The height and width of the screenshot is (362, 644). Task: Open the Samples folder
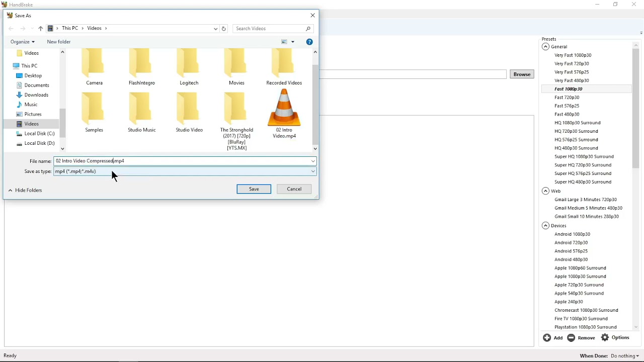94,113
